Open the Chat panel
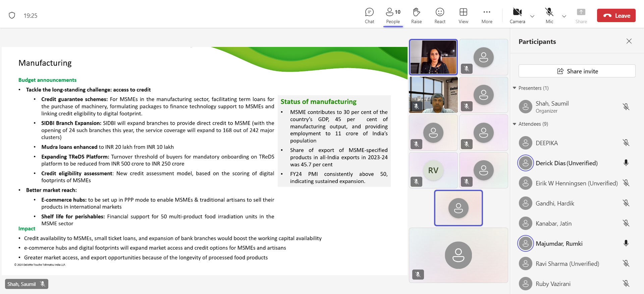The image size is (644, 294). click(369, 16)
